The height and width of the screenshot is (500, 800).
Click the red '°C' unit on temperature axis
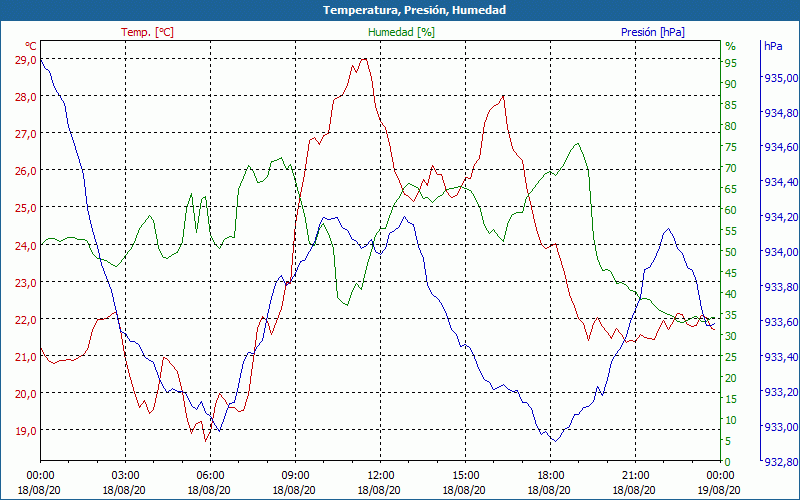(x=31, y=46)
